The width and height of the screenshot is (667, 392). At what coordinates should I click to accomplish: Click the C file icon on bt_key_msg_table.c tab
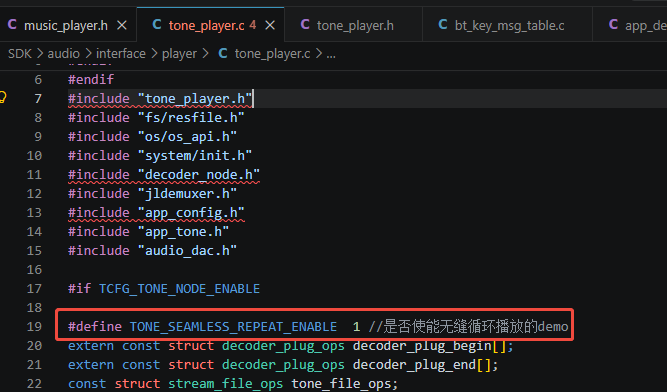pos(443,25)
